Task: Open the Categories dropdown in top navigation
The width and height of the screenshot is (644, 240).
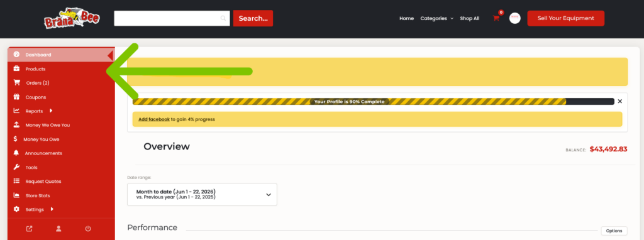Action: 436,18
